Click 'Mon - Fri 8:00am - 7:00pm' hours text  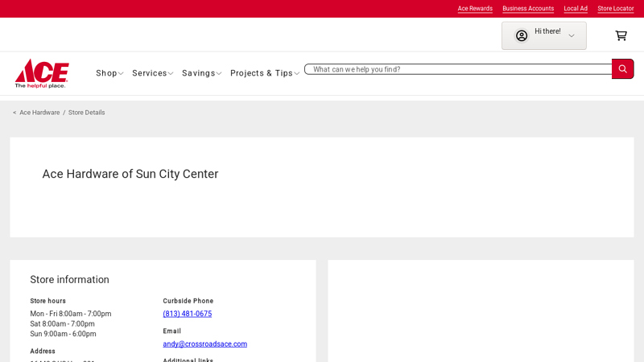[x=71, y=314]
